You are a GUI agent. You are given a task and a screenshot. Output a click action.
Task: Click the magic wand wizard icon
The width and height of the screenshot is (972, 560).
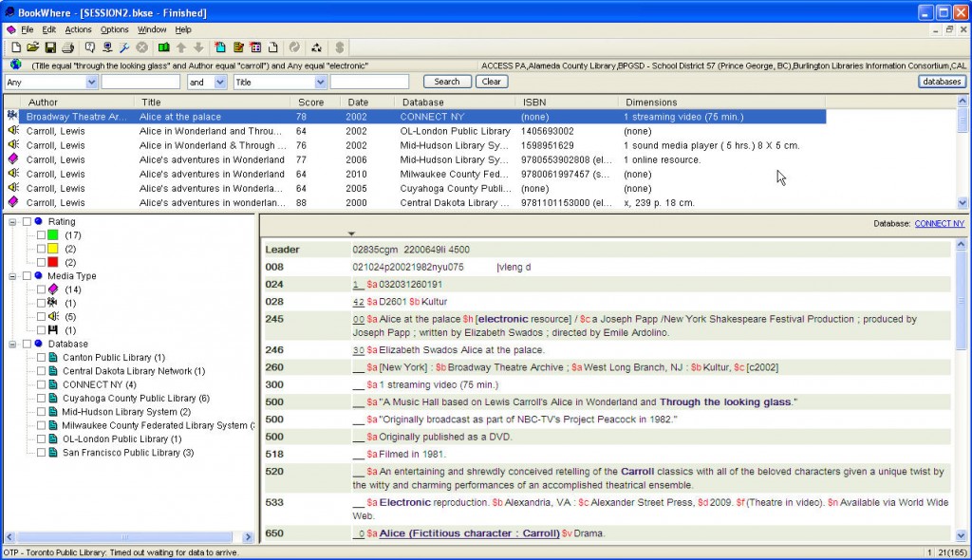(124, 47)
